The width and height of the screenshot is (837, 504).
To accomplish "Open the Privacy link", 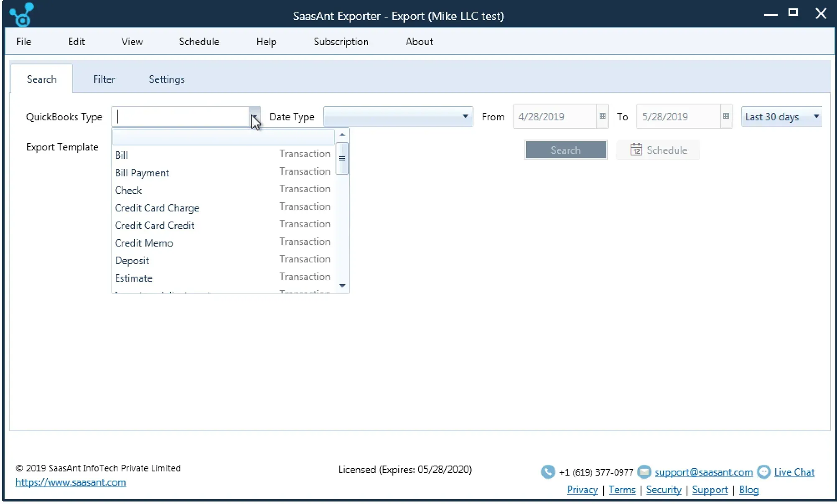I will [582, 490].
